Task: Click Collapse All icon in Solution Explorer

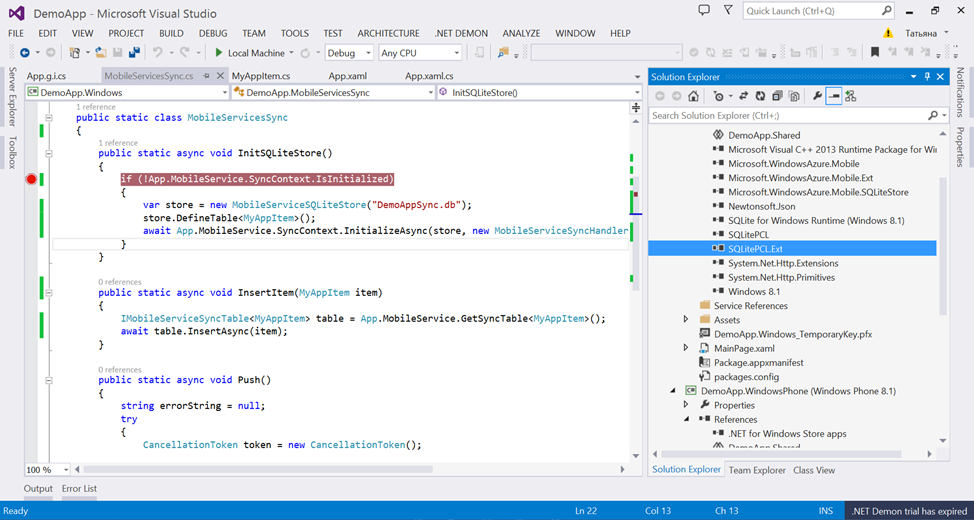Action: pyautogui.click(x=778, y=96)
